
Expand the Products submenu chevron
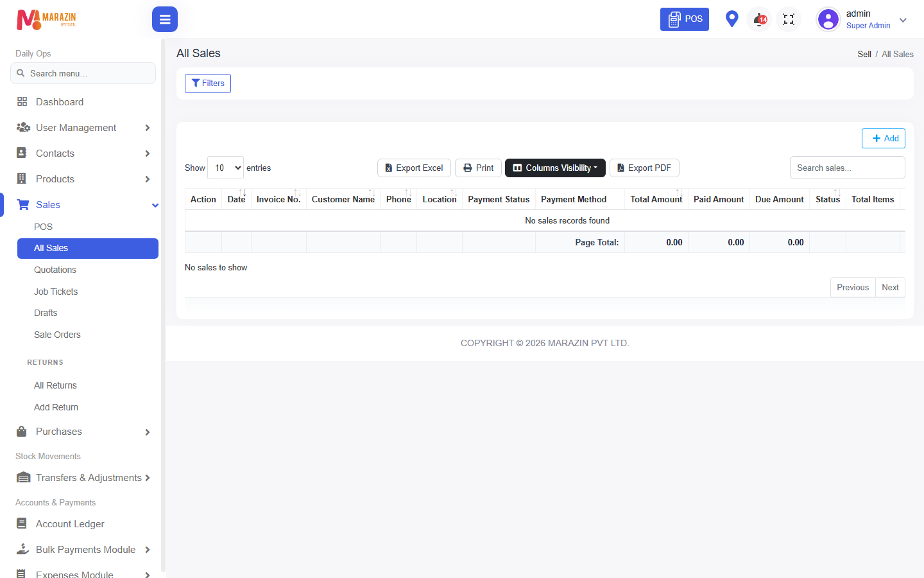[148, 179]
